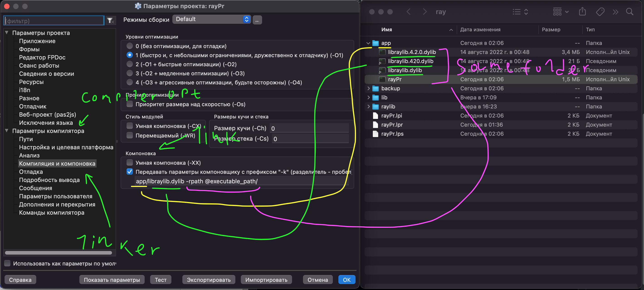
Task: Click the Отмена button
Action: [317, 280]
